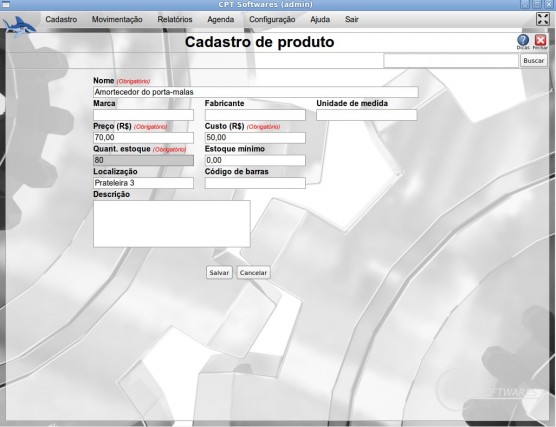Image resolution: width=556 pixels, height=427 pixels.
Task: Click the Nome field with Amortecedor text
Action: coord(256,92)
